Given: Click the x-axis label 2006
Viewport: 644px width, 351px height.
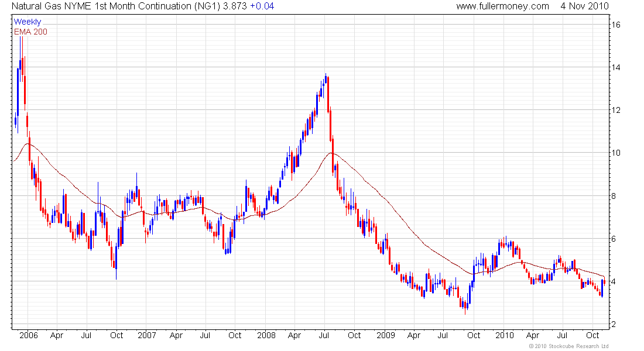Looking at the screenshot, I should [x=28, y=335].
